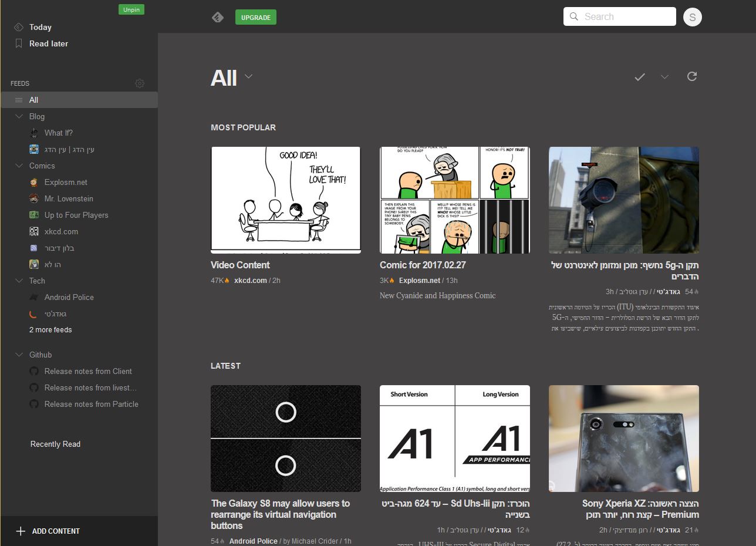Mark all articles as read with checkmark icon
This screenshot has height=546, width=756.
[x=639, y=76]
